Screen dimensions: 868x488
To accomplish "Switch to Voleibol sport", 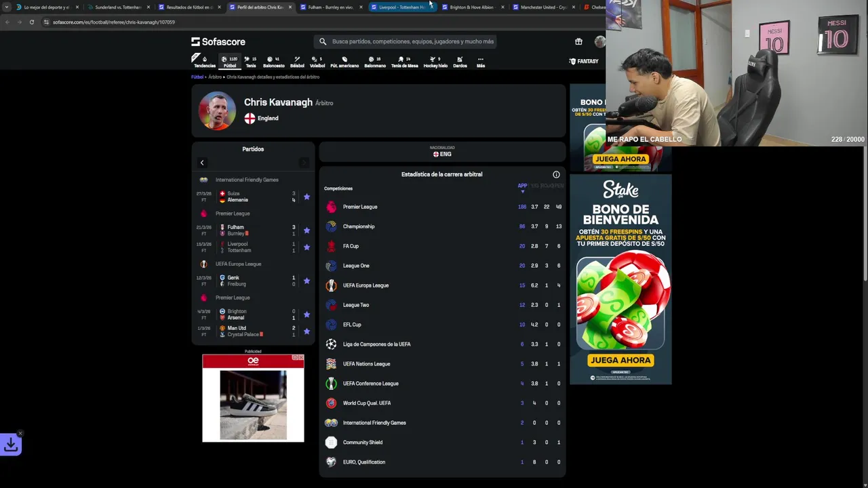I will coord(317,62).
